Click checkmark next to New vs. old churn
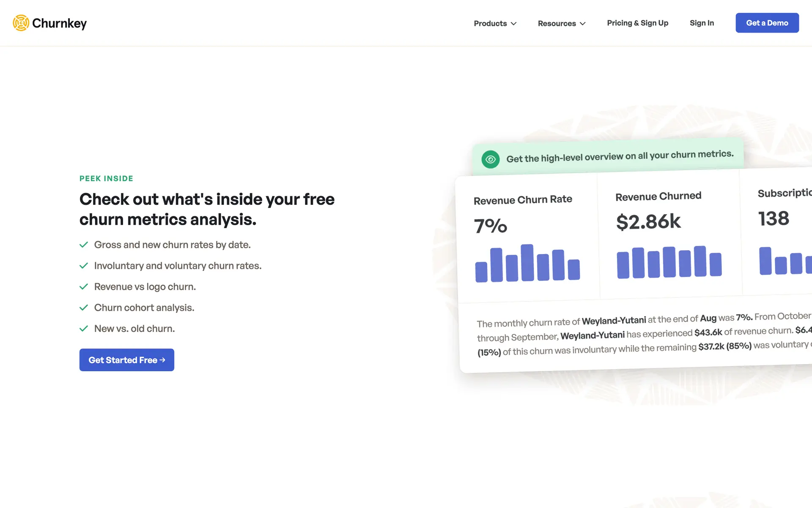 (84, 329)
